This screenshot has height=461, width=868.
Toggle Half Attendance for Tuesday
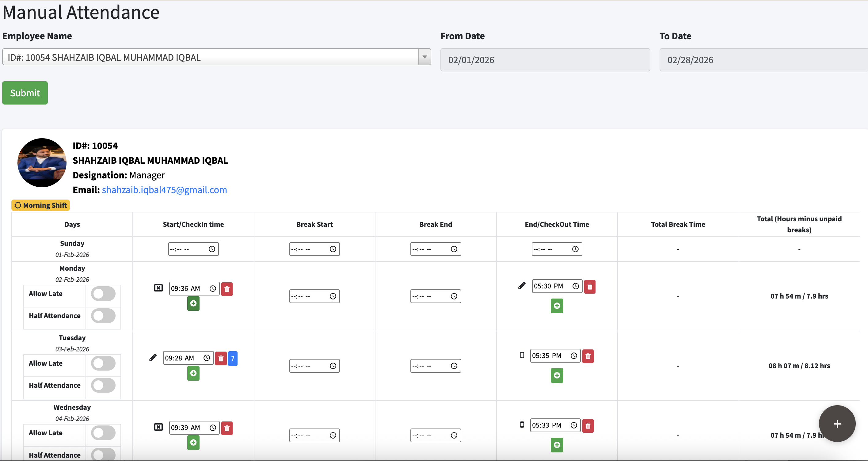[x=103, y=385]
